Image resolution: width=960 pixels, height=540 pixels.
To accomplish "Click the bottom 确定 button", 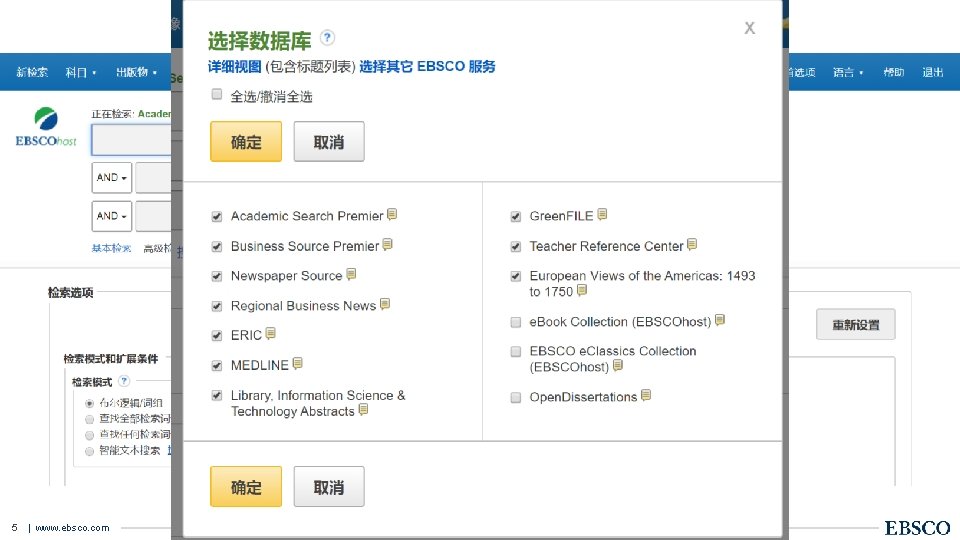I will click(x=246, y=487).
